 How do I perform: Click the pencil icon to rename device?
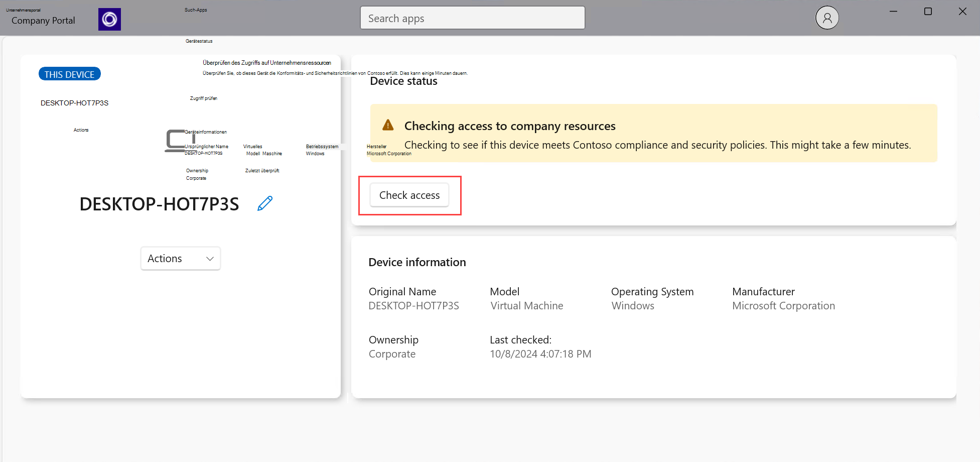[x=265, y=203]
